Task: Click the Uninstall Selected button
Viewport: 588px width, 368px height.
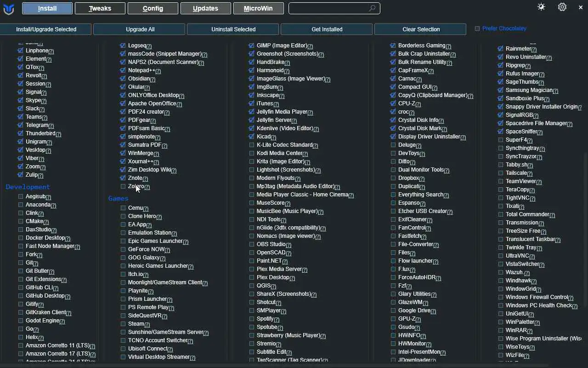Action: [x=233, y=29]
